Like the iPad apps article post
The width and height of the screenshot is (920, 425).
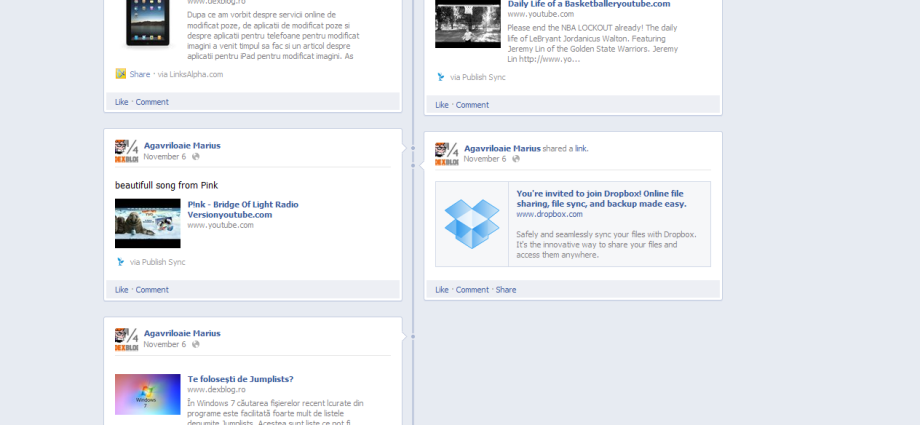coord(121,102)
